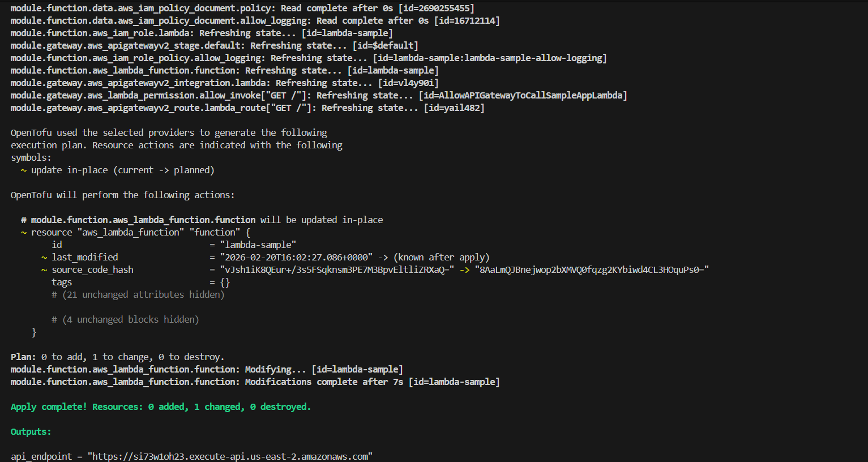This screenshot has height=462, width=868.
Task: Click the "lambda-sample" id attribute value
Action: (x=258, y=245)
